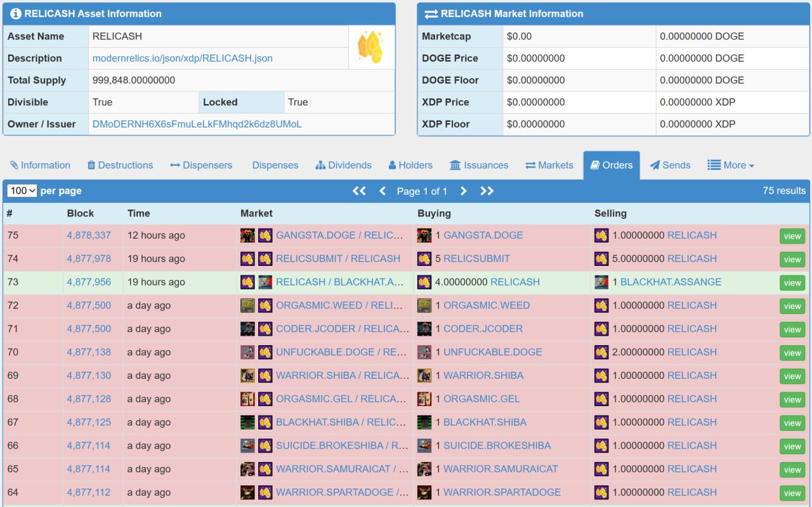Screen dimensions: 812x507
Task: Open block 4,877,138 link
Action: tap(89, 352)
